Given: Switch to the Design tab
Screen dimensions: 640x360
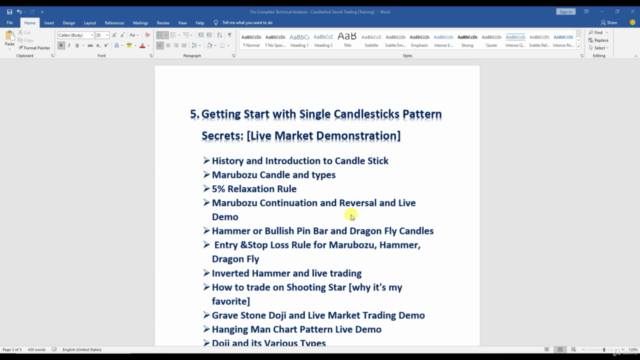Looking at the screenshot, I should [x=69, y=23].
